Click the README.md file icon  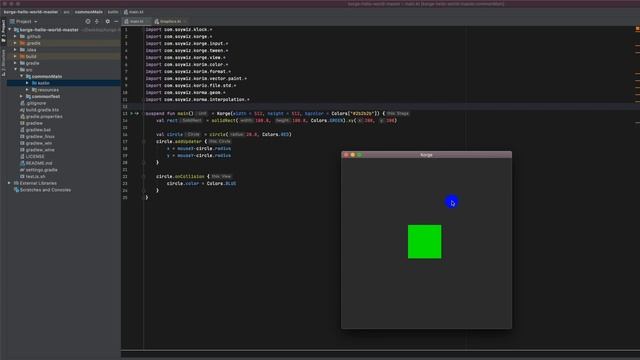pos(22,163)
